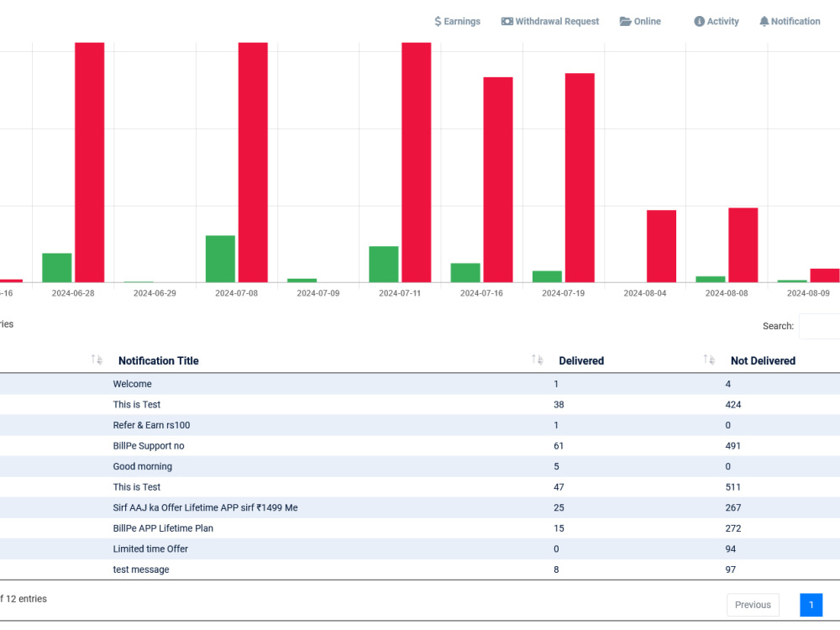Viewport: 840px width, 630px height.
Task: Select the Sirf AAJ ka Offer row
Action: click(420, 508)
